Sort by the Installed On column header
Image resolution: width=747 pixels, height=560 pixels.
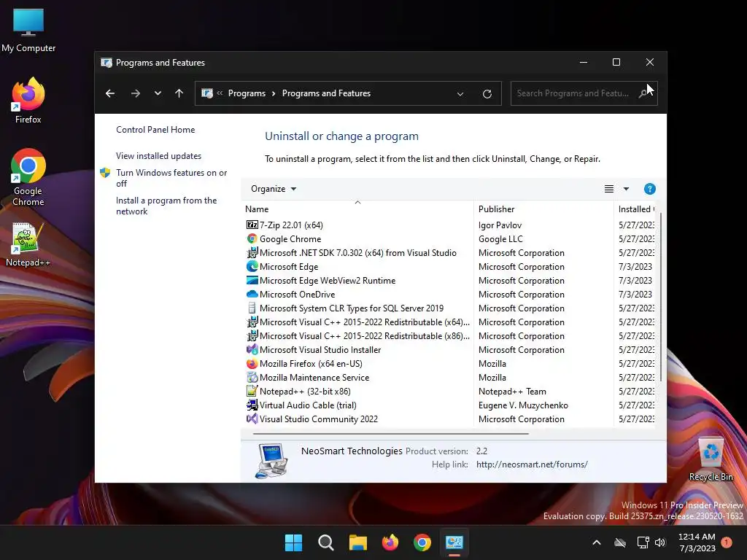coord(636,209)
